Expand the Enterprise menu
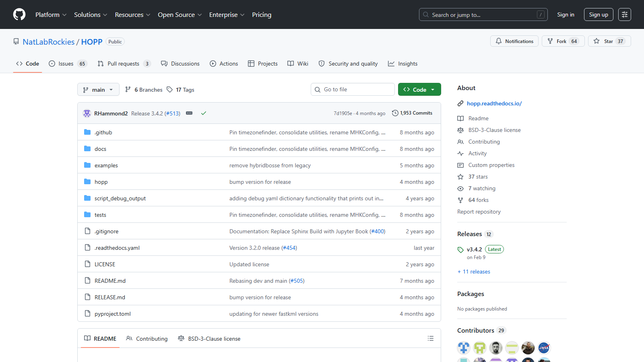644x362 pixels. click(227, 14)
